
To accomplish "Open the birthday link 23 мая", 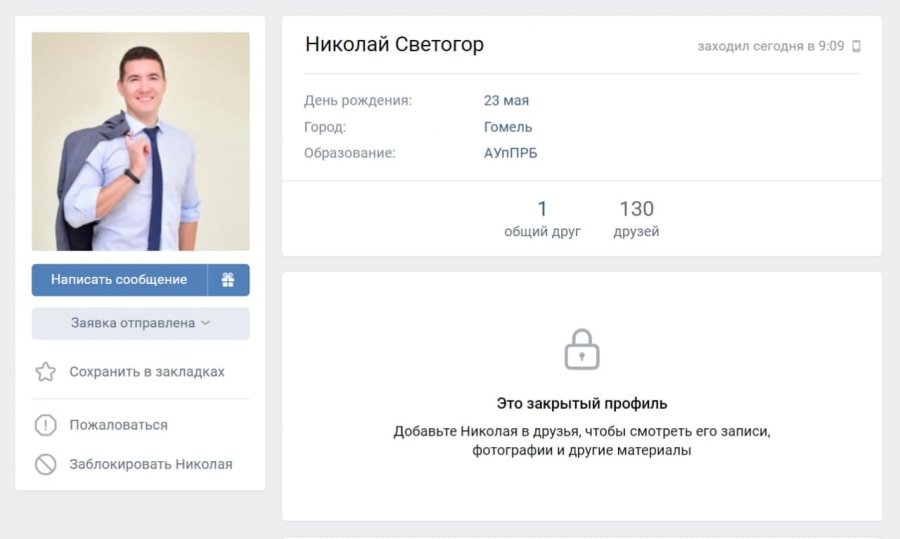I will coord(506,100).
